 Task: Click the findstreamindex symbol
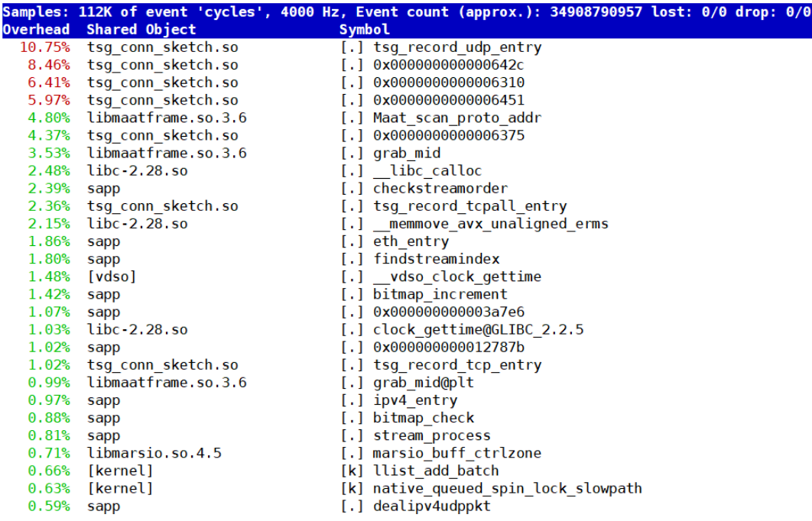coord(436,259)
